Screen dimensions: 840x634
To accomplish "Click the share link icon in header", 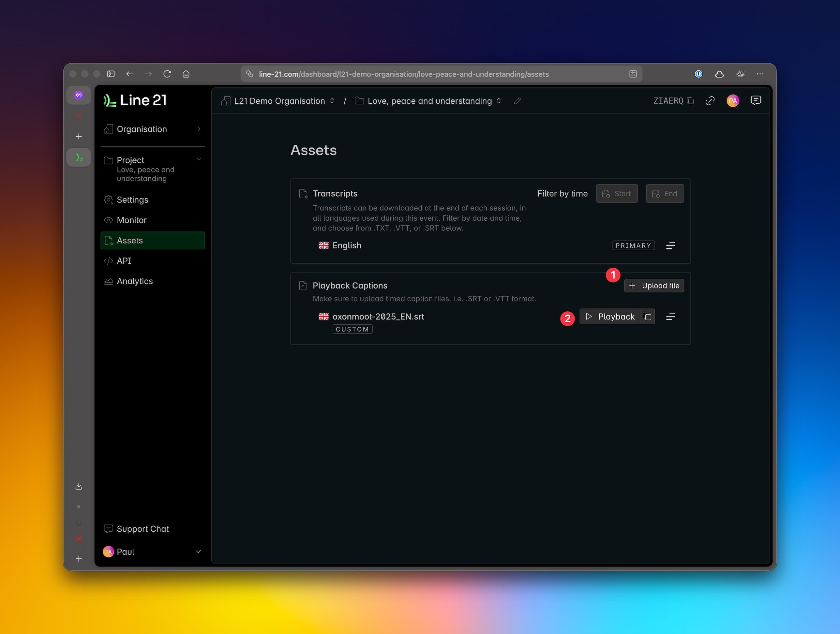I will point(710,101).
